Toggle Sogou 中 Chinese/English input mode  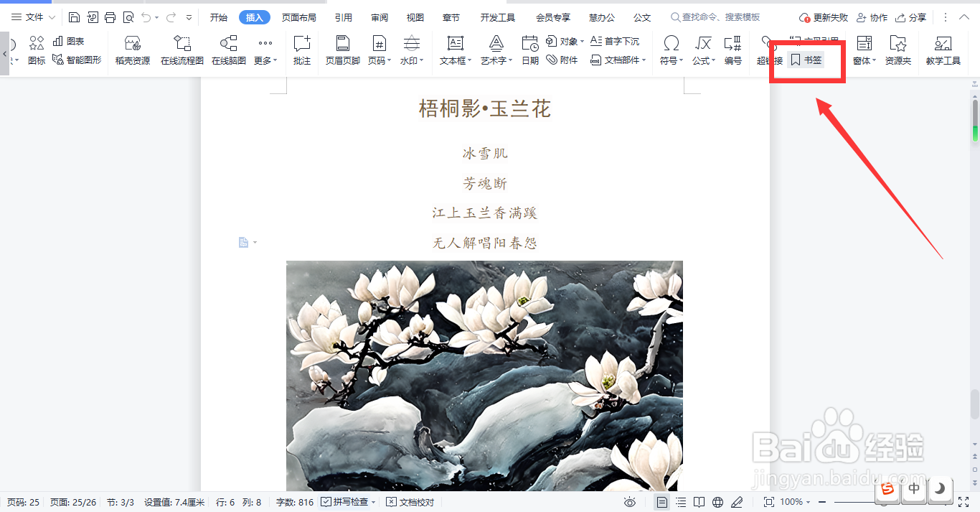click(x=914, y=489)
